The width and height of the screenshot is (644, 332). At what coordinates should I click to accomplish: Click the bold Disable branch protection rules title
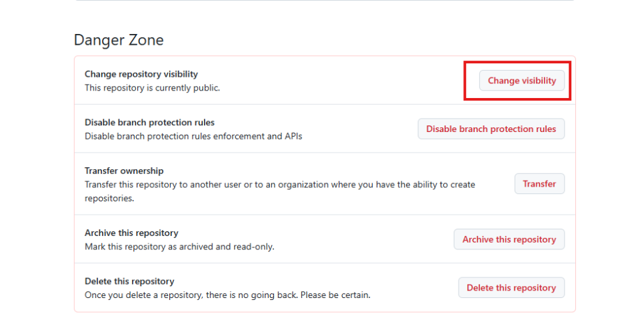[x=149, y=123]
